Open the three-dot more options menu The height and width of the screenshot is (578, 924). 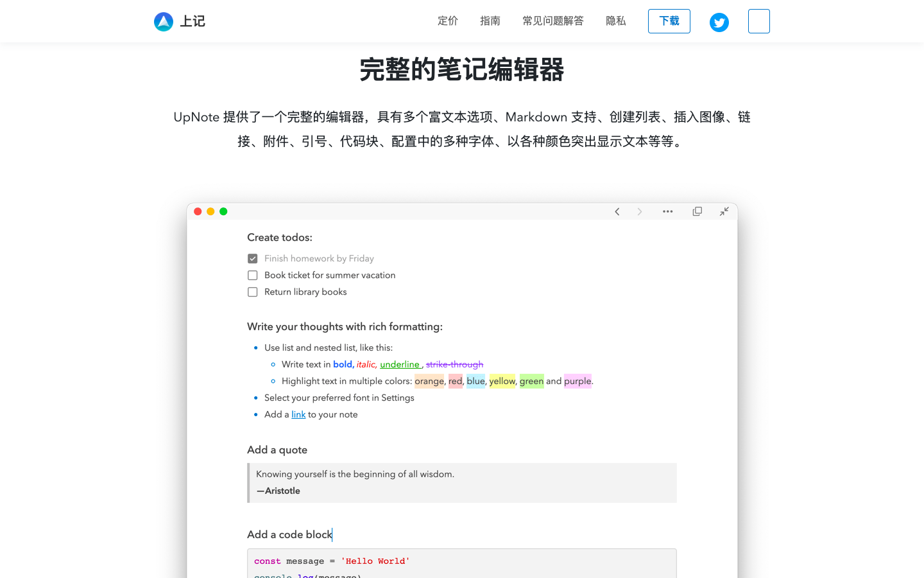pos(668,211)
